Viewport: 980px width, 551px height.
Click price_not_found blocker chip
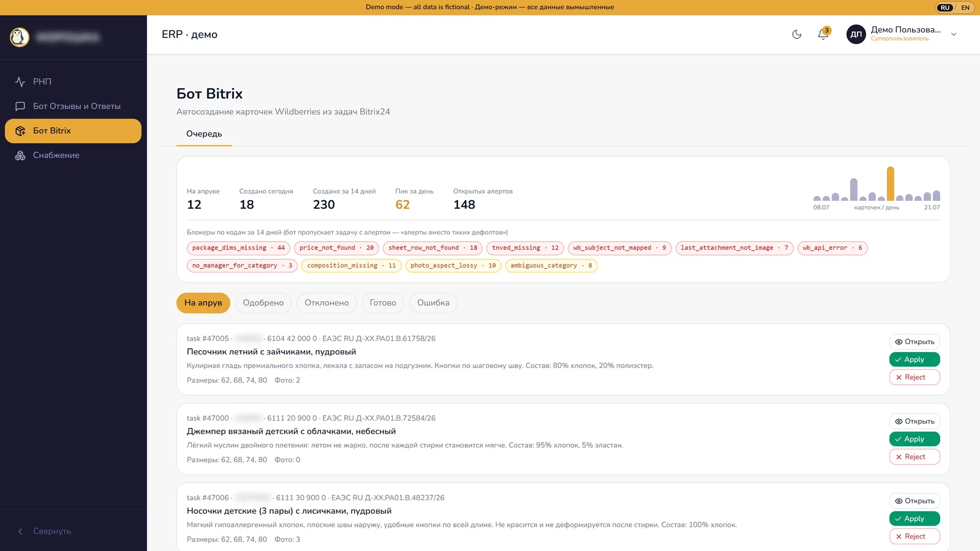tap(336, 248)
